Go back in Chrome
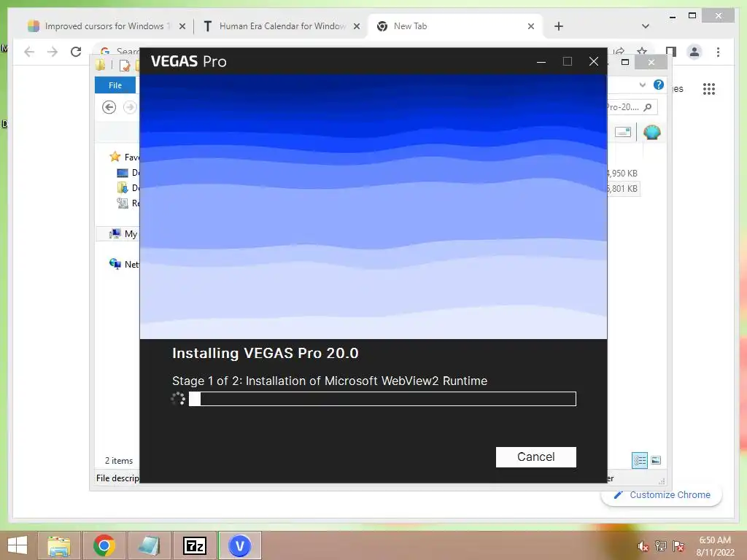 (29, 52)
